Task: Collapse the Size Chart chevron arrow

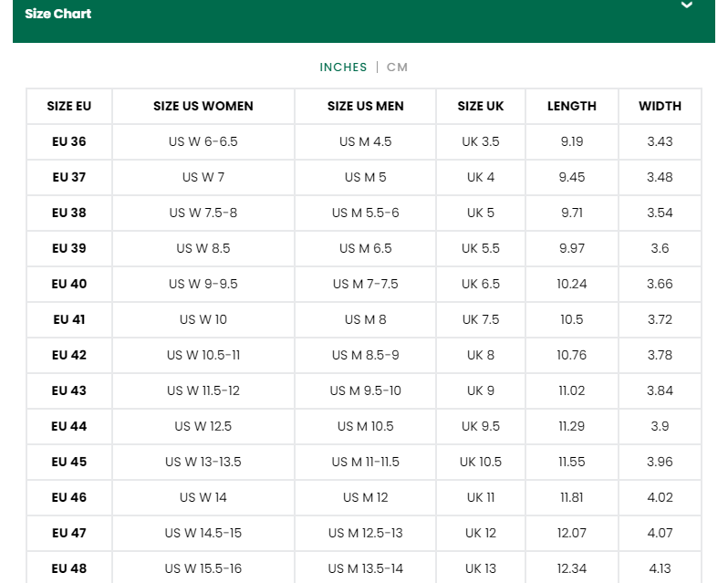Action: [x=686, y=6]
